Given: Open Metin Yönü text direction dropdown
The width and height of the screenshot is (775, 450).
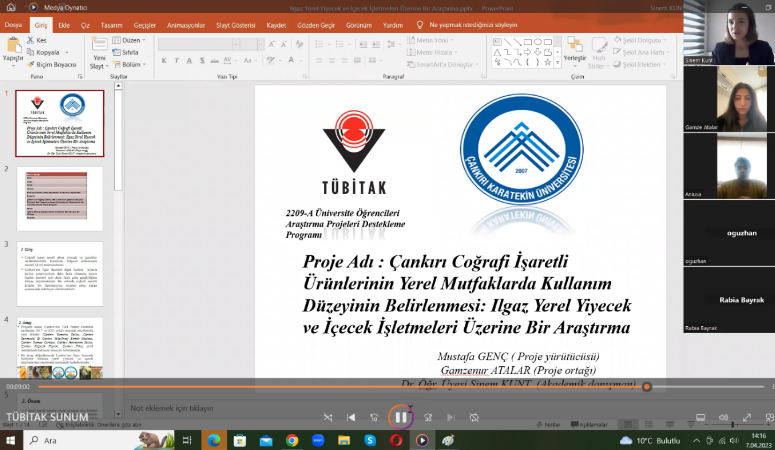Looking at the screenshot, I should tap(431, 40).
